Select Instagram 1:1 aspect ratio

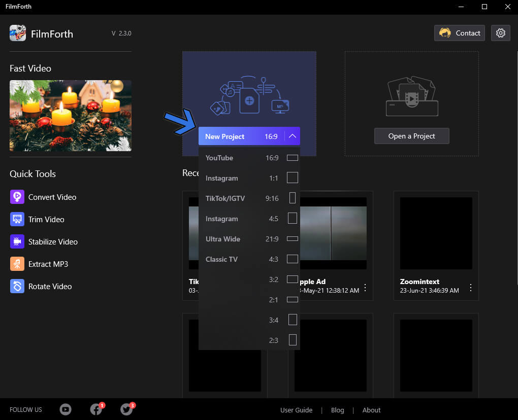(249, 178)
